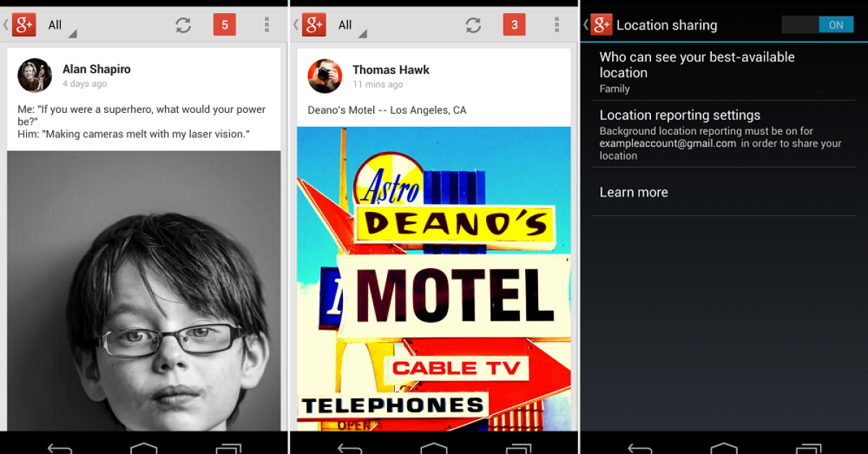This screenshot has height=454, width=868.
Task: Tap the Google+ logo in Alan Shapiro's screen
Action: [24, 25]
